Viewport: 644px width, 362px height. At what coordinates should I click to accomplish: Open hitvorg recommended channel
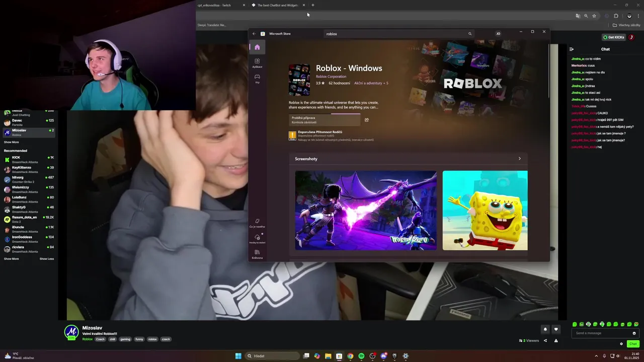pyautogui.click(x=29, y=179)
